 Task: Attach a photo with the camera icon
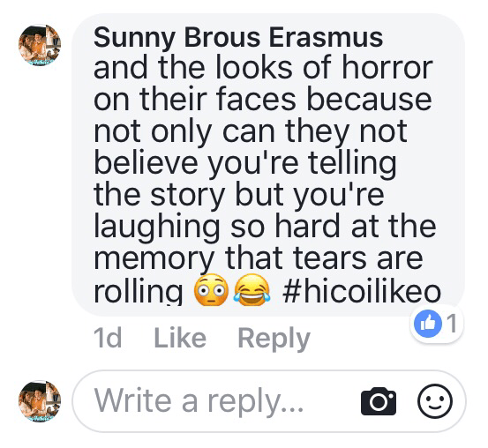[x=379, y=401]
